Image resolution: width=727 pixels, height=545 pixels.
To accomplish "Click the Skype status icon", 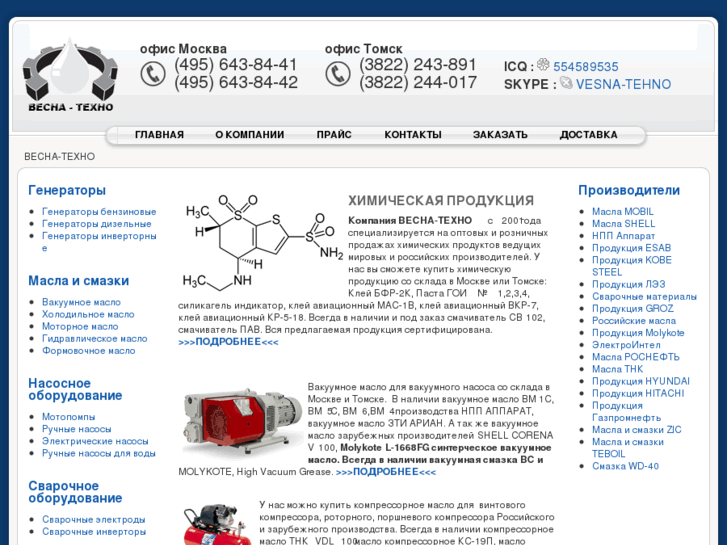I will (x=566, y=83).
